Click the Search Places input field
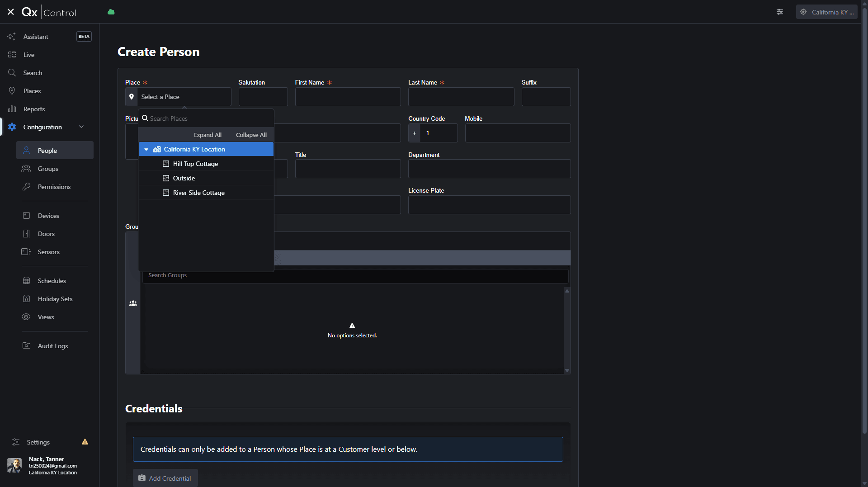 coord(206,118)
